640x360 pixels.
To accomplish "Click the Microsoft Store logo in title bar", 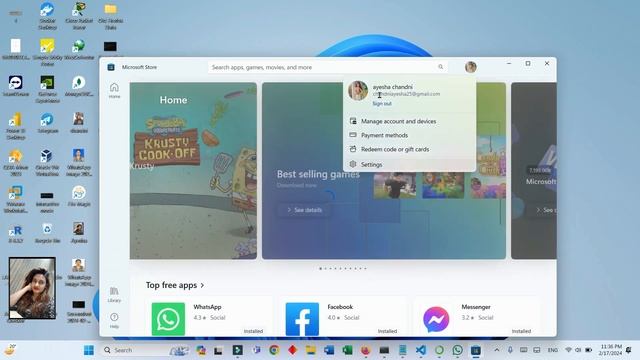I will pos(111,67).
